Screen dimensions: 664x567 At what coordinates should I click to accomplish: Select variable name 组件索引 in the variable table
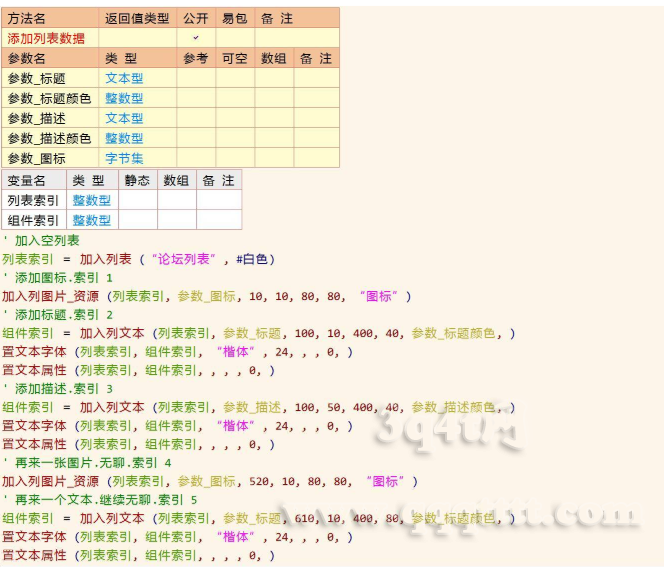click(x=33, y=220)
